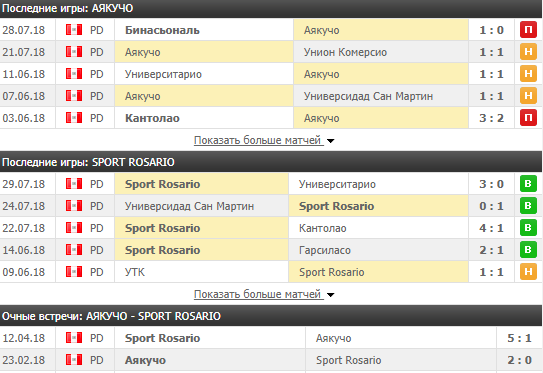The image size is (543, 373).
Task: Click orange Н badge for УТК 1:1 match
Action: click(x=528, y=272)
